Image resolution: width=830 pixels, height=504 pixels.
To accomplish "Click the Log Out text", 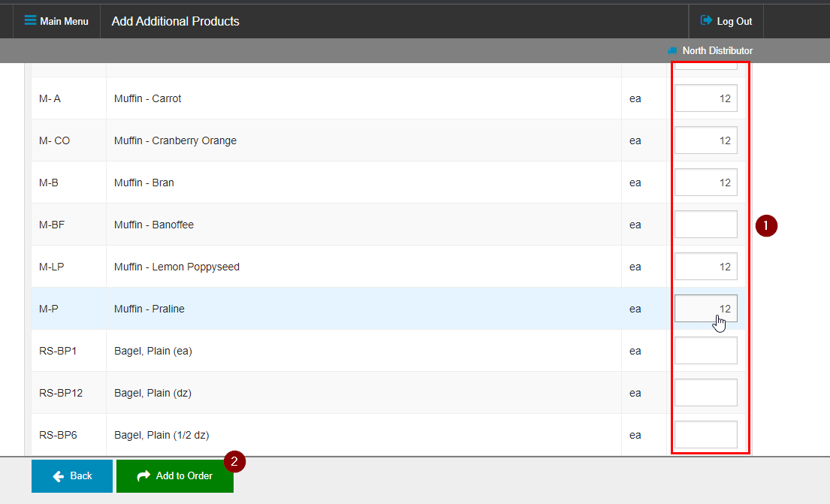I will coord(734,21).
